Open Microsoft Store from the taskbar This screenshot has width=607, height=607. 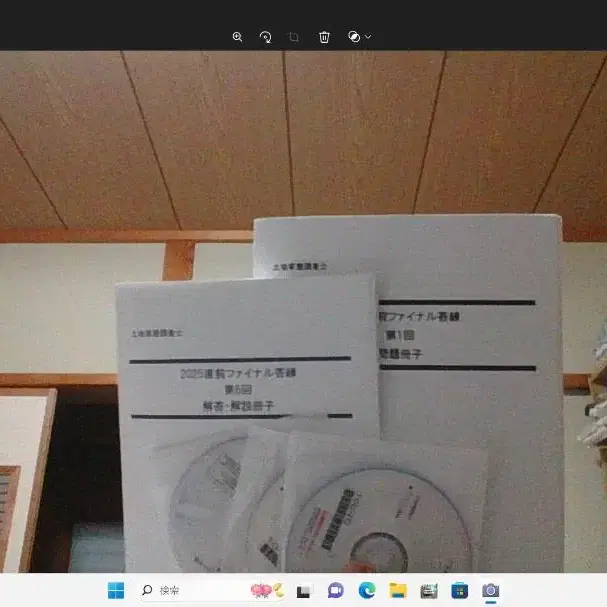pos(460,591)
